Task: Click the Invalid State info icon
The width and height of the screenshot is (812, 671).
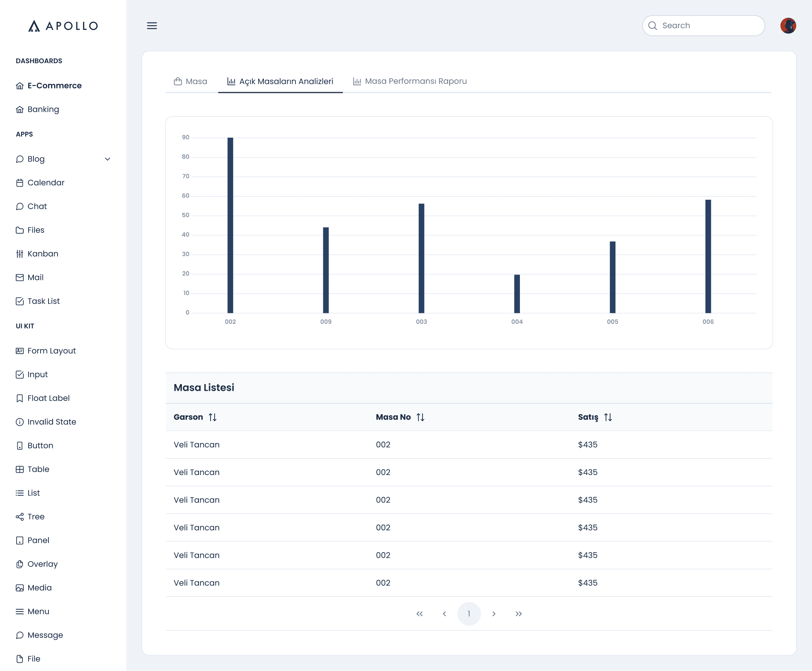Action: (x=20, y=422)
